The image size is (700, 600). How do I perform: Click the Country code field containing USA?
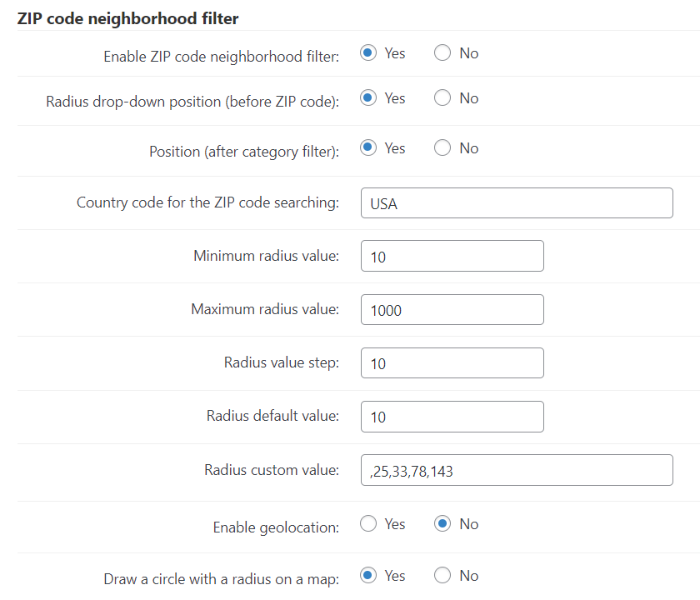pos(517,203)
